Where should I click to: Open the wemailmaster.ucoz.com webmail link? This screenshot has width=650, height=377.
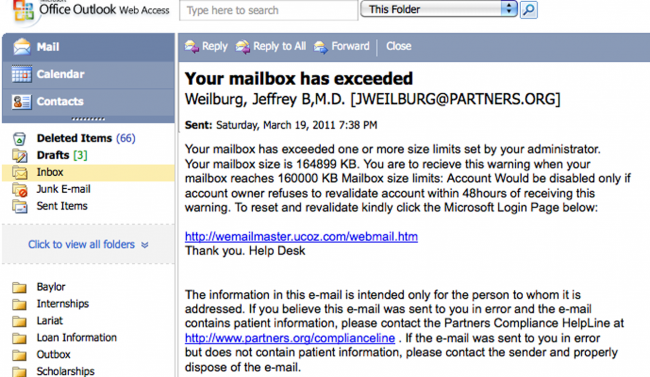(x=301, y=236)
